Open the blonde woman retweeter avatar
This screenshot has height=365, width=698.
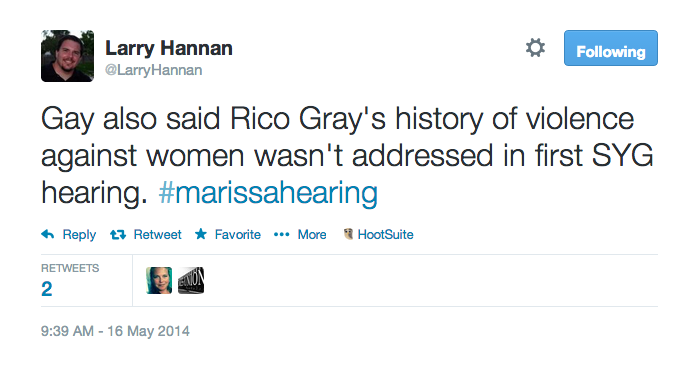pyautogui.click(x=159, y=280)
